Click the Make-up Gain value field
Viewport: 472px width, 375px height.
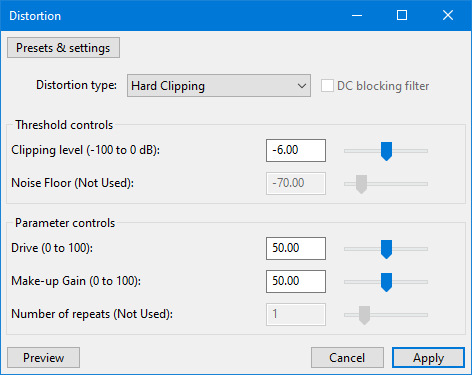(296, 281)
